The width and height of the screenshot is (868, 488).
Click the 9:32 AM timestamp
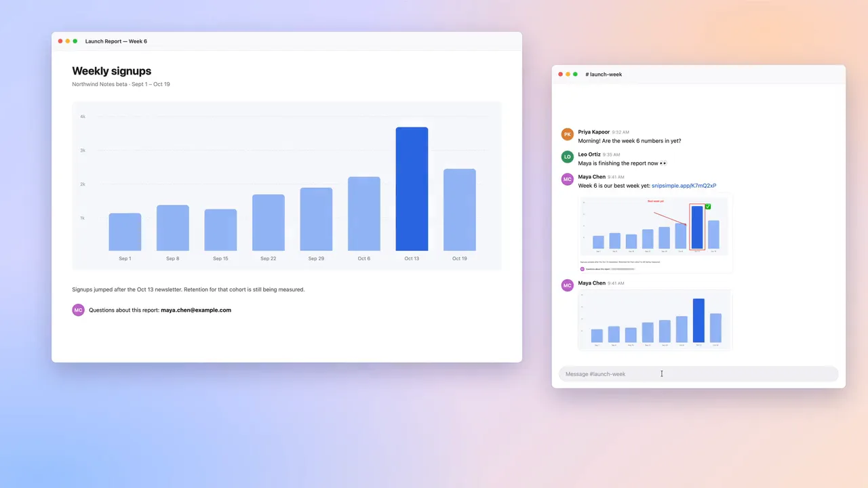pyautogui.click(x=620, y=132)
